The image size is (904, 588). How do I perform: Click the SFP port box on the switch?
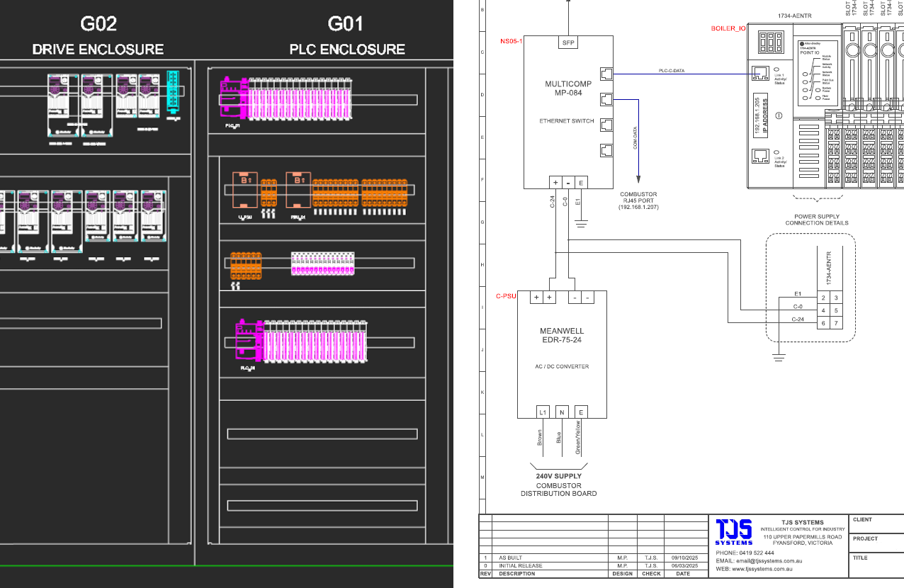pos(568,43)
